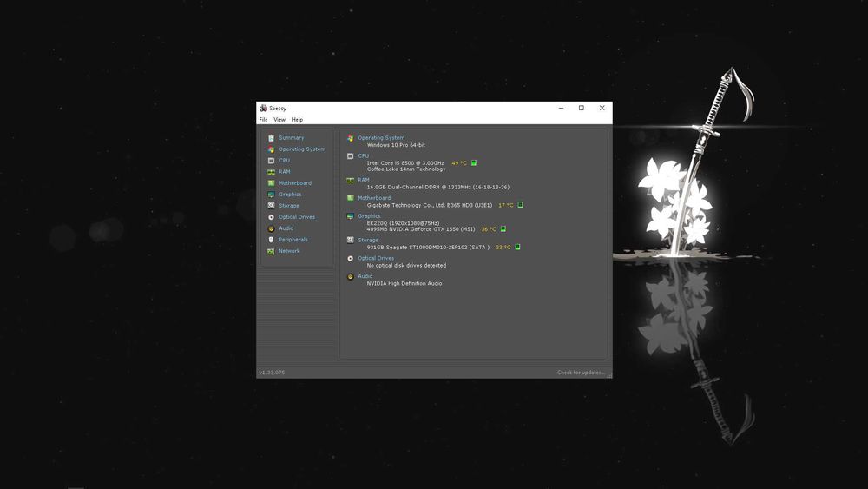The width and height of the screenshot is (868, 489).
Task: Click the motherboard temperature status icon beside 17 °C
Action: (x=520, y=205)
